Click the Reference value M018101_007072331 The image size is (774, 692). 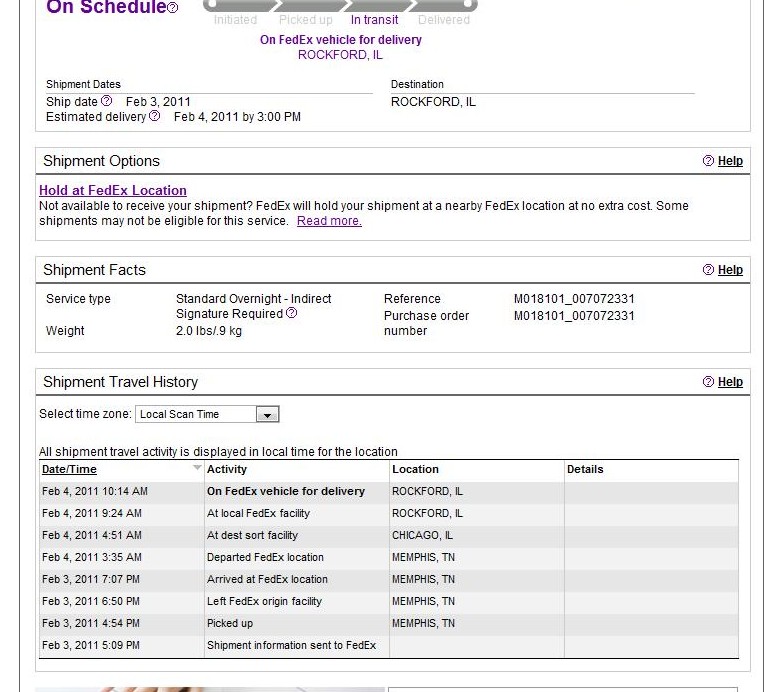click(574, 299)
